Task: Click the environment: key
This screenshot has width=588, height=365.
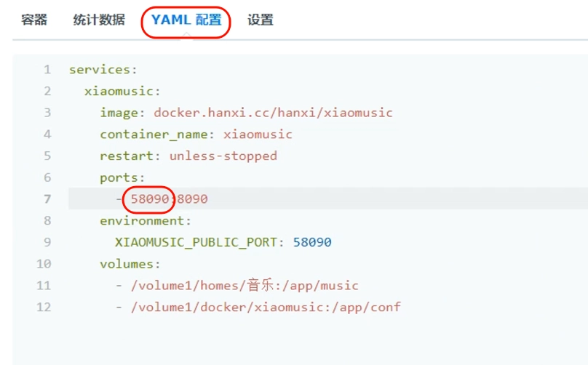Action: coord(146,221)
